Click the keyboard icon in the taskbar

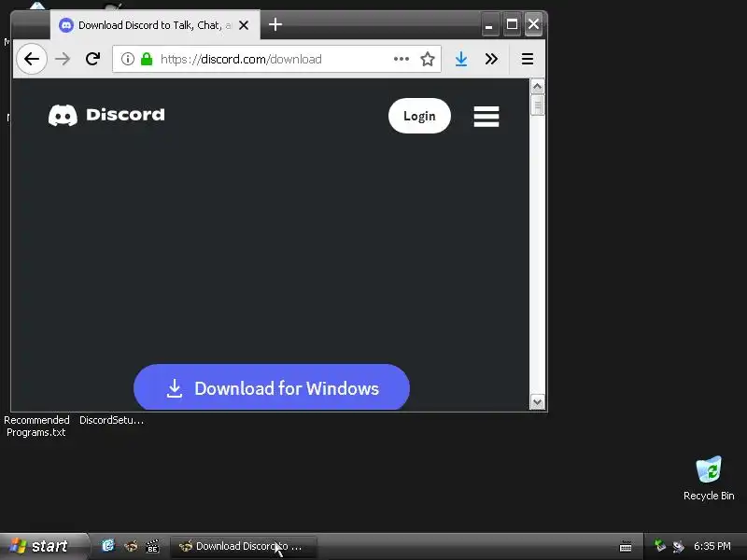(626, 547)
